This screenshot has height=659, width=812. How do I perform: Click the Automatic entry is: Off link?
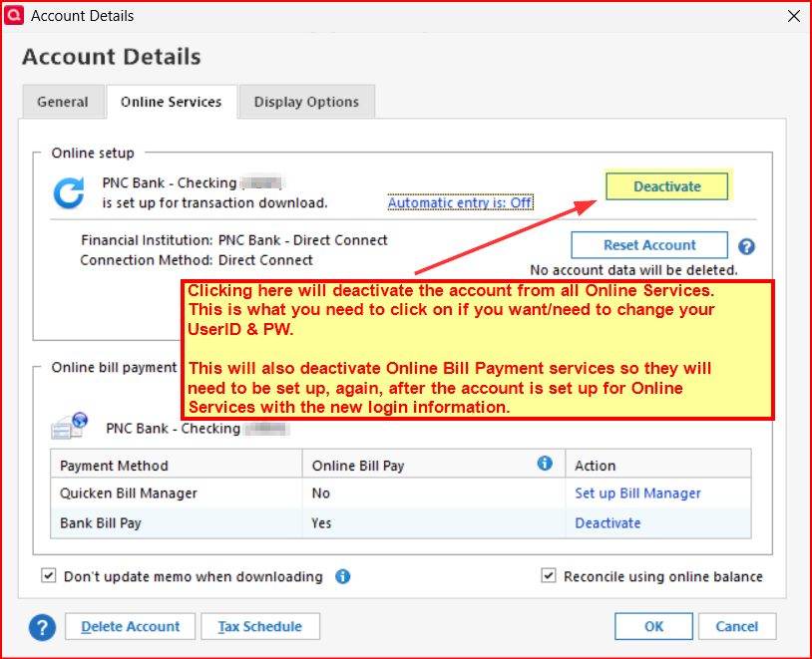click(x=460, y=202)
